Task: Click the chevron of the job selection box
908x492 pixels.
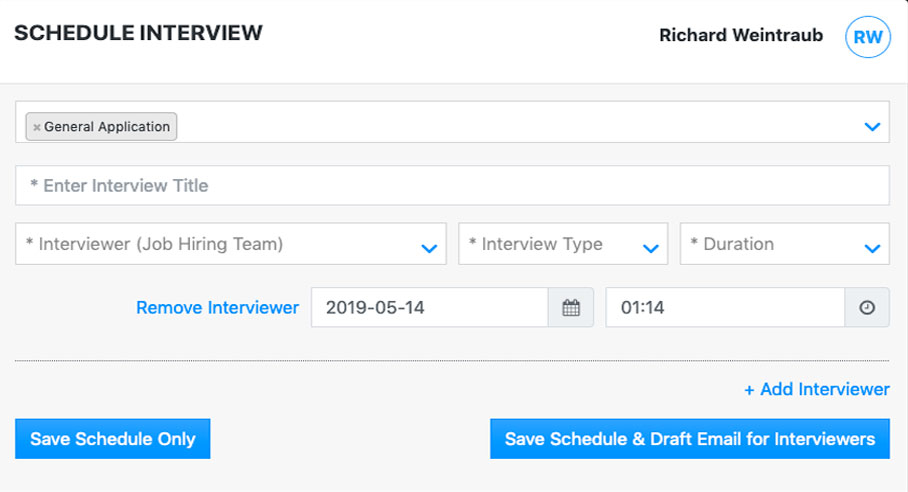Action: 872,127
